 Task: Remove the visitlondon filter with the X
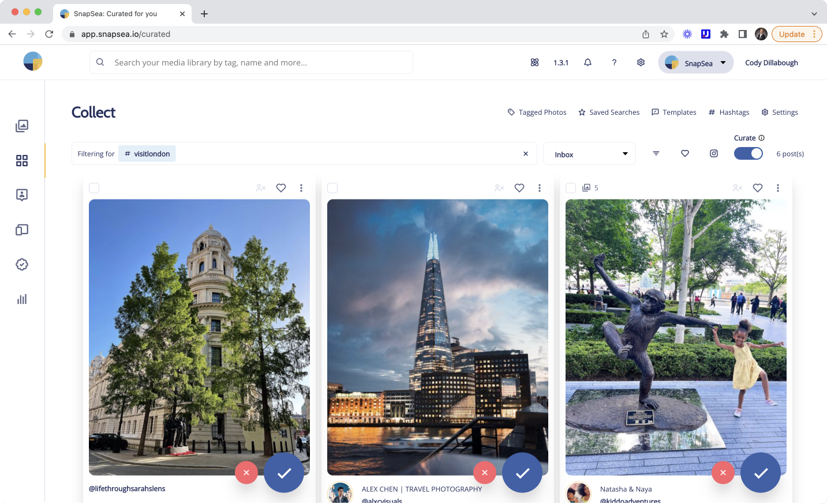coord(525,153)
